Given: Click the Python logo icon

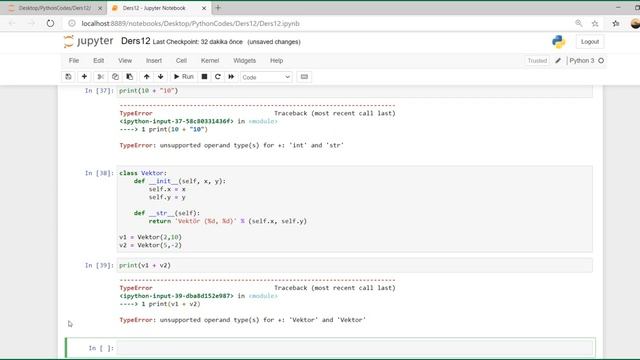Looking at the screenshot, I should [559, 42].
